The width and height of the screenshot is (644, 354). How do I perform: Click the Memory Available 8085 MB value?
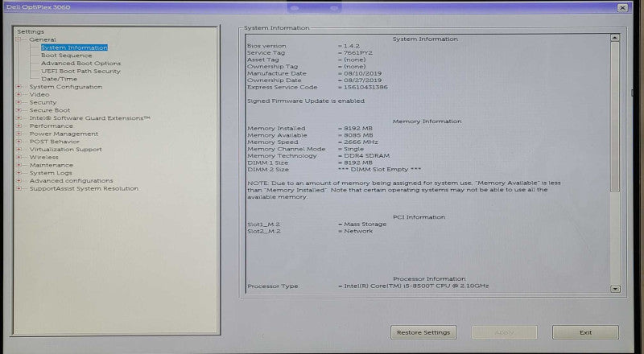[x=358, y=135]
